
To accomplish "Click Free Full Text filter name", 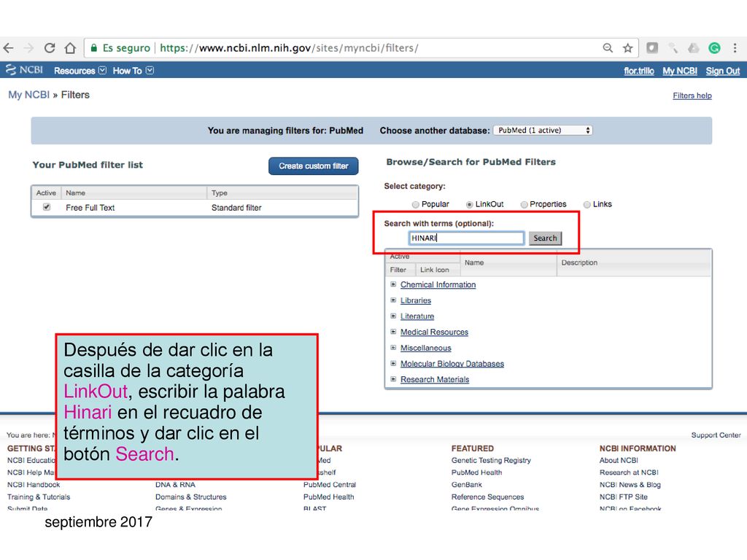I will point(90,208).
